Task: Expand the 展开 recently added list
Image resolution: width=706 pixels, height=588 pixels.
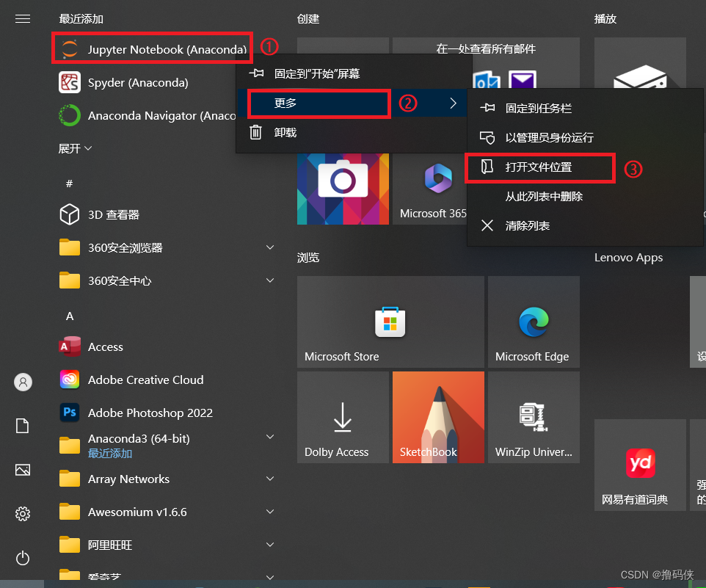Action: (75, 148)
